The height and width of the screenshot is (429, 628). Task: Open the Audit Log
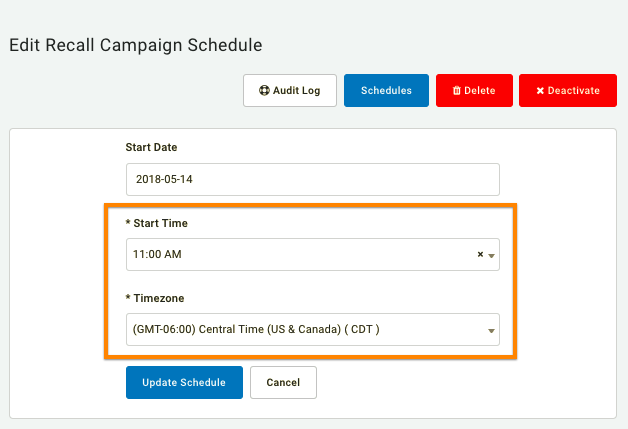click(x=290, y=91)
